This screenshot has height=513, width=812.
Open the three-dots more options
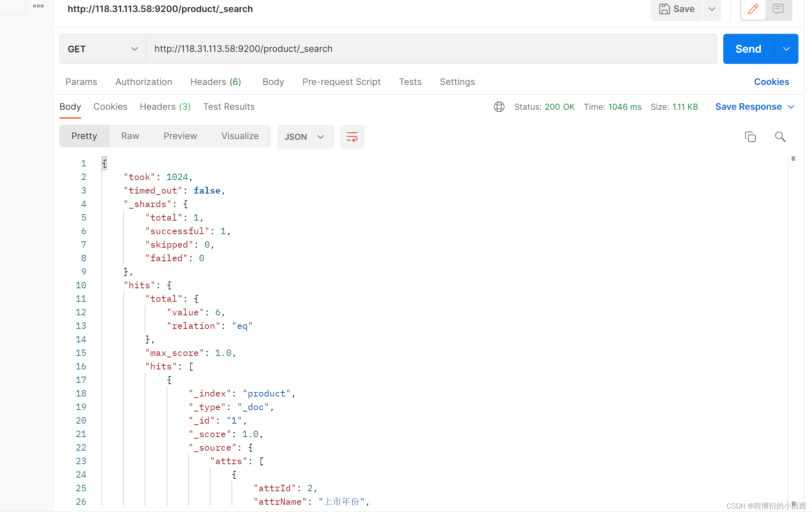pos(38,6)
